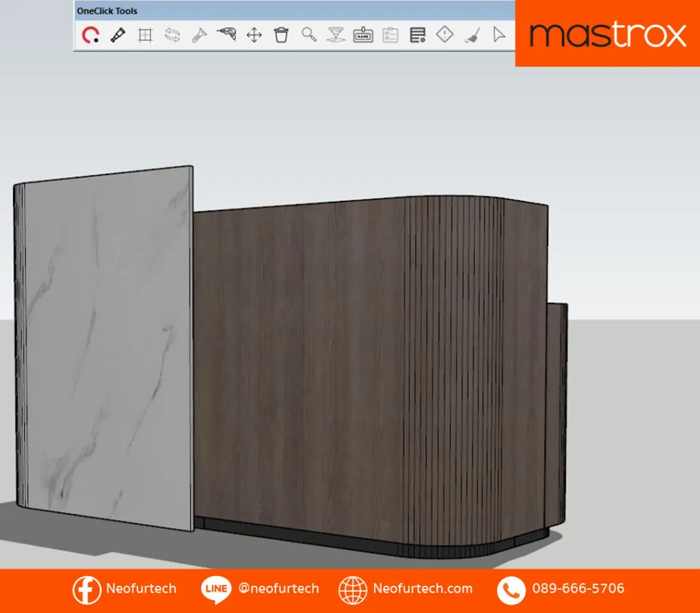Open the magnifying glass search tool
Image resolution: width=700 pixels, height=613 pixels.
309,34
